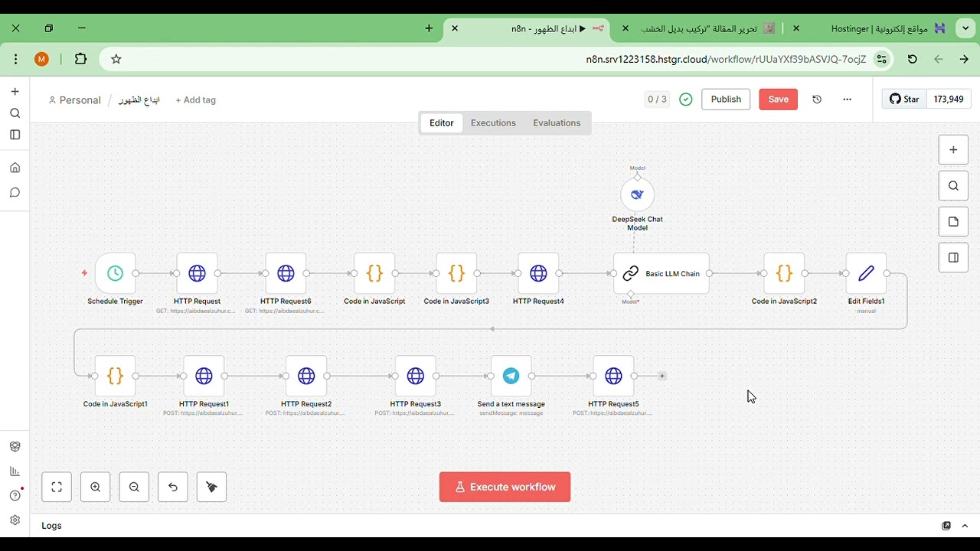Add a sticky note to the canvas
The height and width of the screenshot is (551, 980).
click(953, 222)
